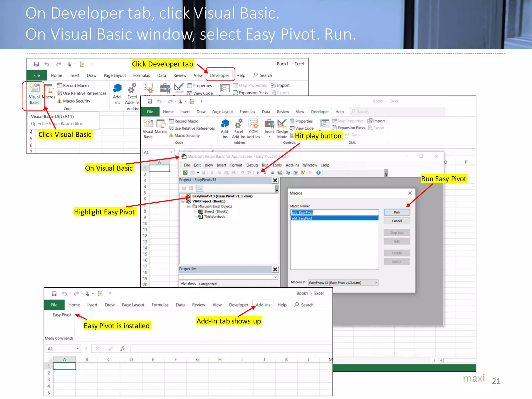Click Search box in Add-ins Excel window
The width and height of the screenshot is (532, 399).
click(x=304, y=305)
